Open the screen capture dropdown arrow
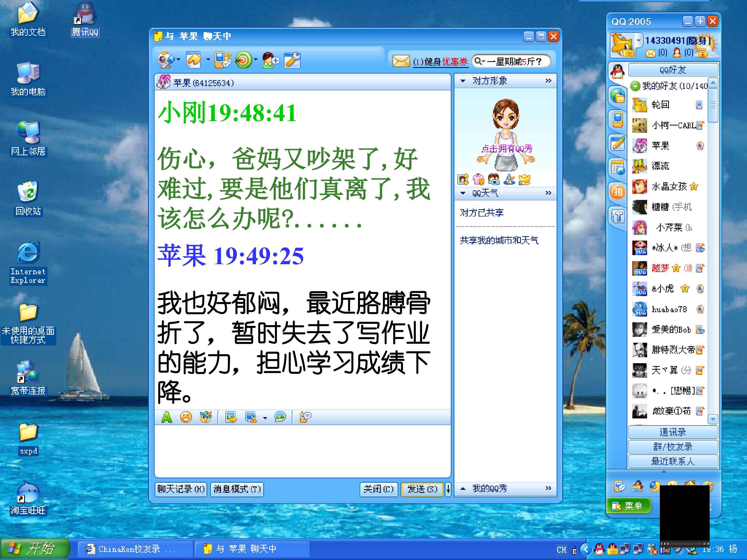This screenshot has height=560, width=747. (265, 418)
